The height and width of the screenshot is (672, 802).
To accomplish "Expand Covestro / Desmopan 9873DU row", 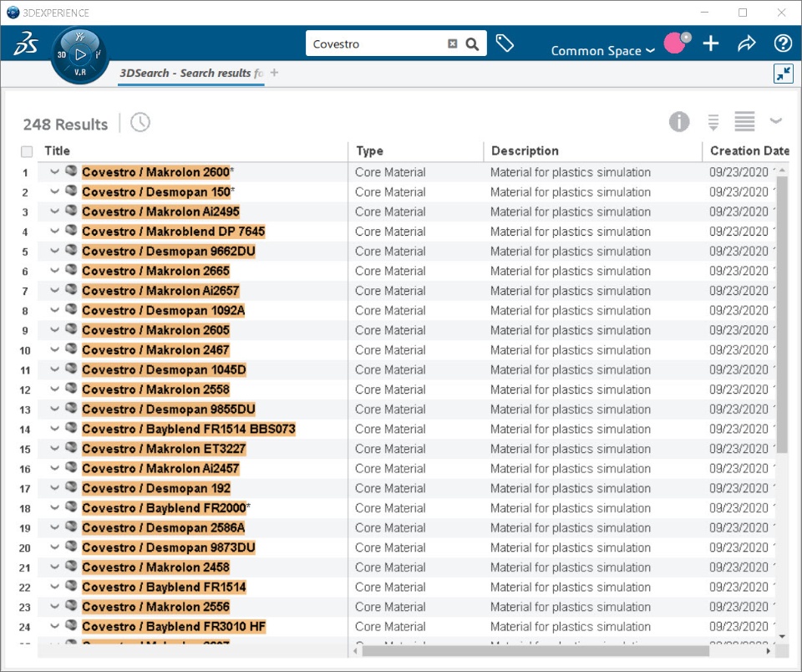I will click(x=55, y=547).
